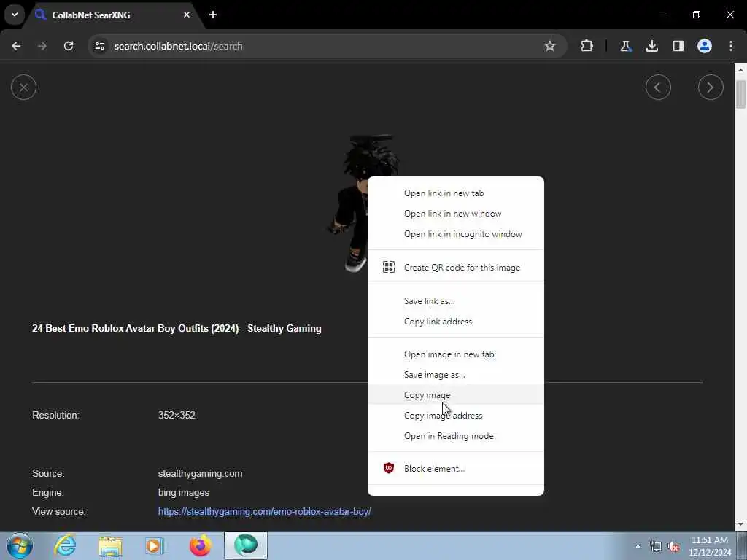Go to the previous image result
Image resolution: width=747 pixels, height=560 pixels.
coord(658,87)
